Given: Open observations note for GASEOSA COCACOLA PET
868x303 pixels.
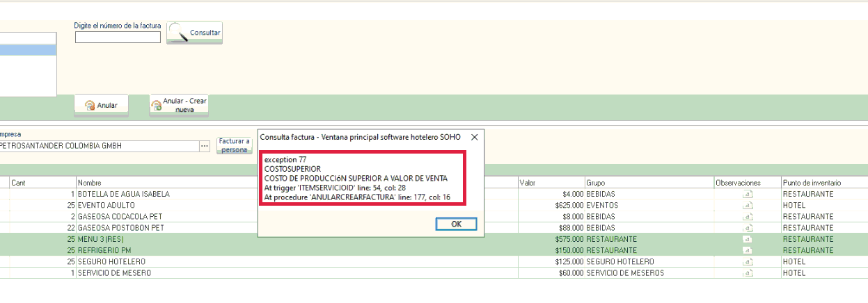Looking at the screenshot, I should pyautogui.click(x=748, y=217).
